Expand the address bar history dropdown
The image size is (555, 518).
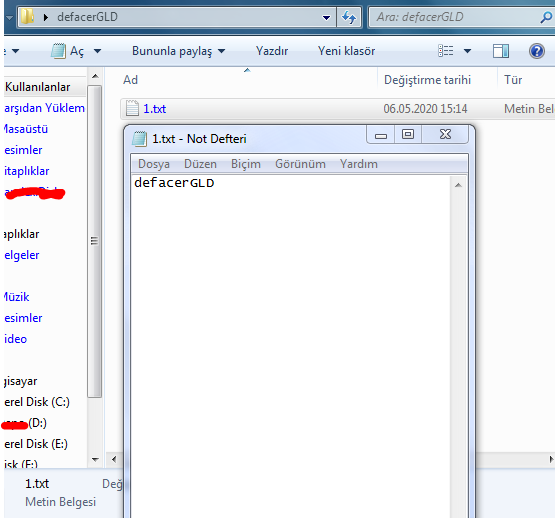click(326, 17)
